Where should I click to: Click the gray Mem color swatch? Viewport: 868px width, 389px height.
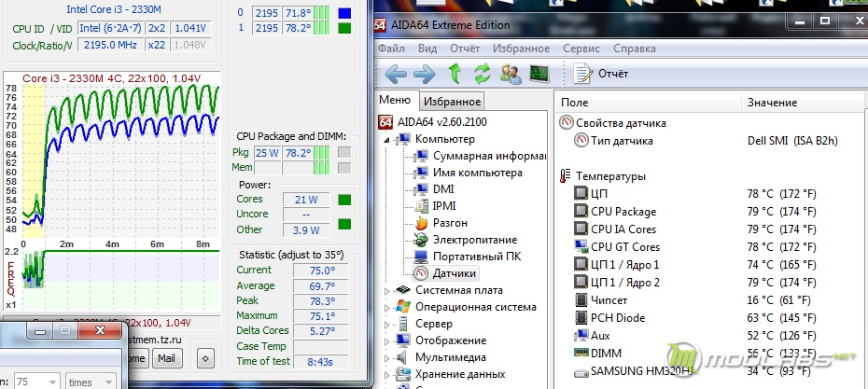(343, 168)
